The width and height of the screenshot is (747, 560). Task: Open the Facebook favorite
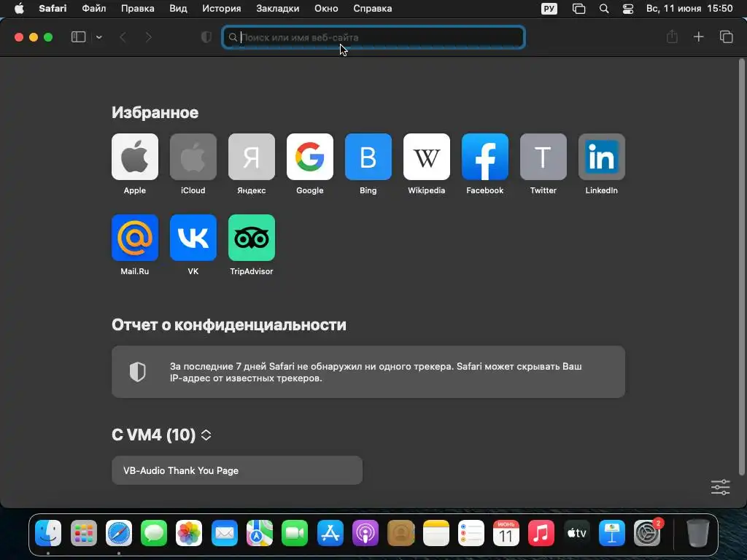click(x=485, y=157)
